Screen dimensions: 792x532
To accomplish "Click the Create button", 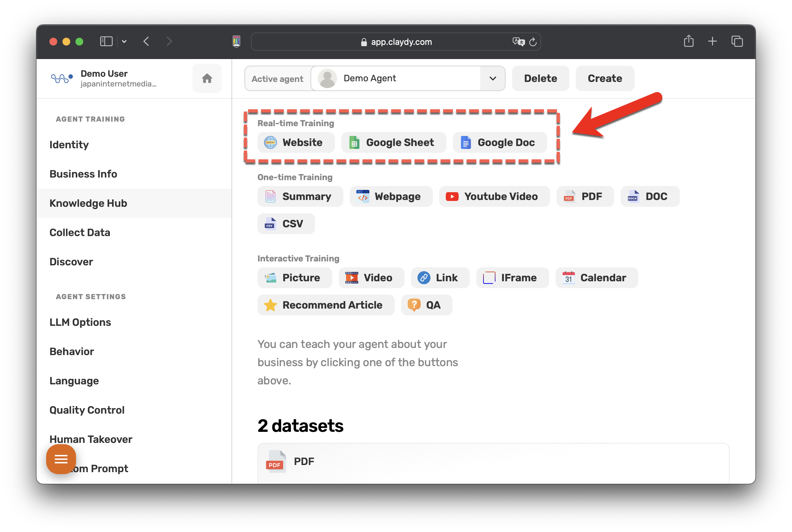I will click(x=604, y=78).
